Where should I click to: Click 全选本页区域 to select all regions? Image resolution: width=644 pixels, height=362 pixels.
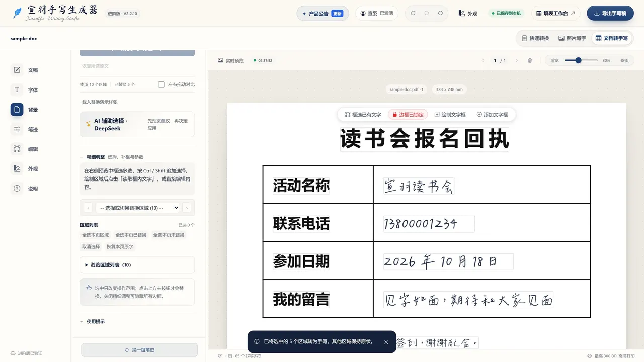pyautogui.click(x=96, y=235)
